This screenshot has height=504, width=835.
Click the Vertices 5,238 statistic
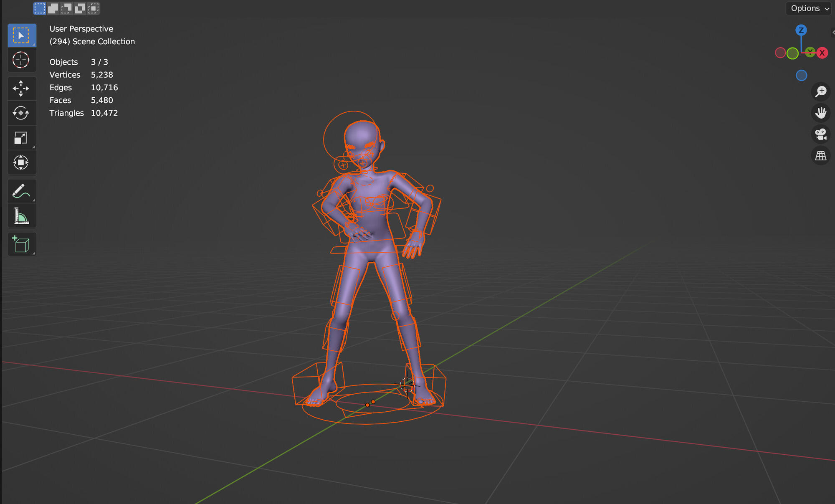pyautogui.click(x=81, y=75)
